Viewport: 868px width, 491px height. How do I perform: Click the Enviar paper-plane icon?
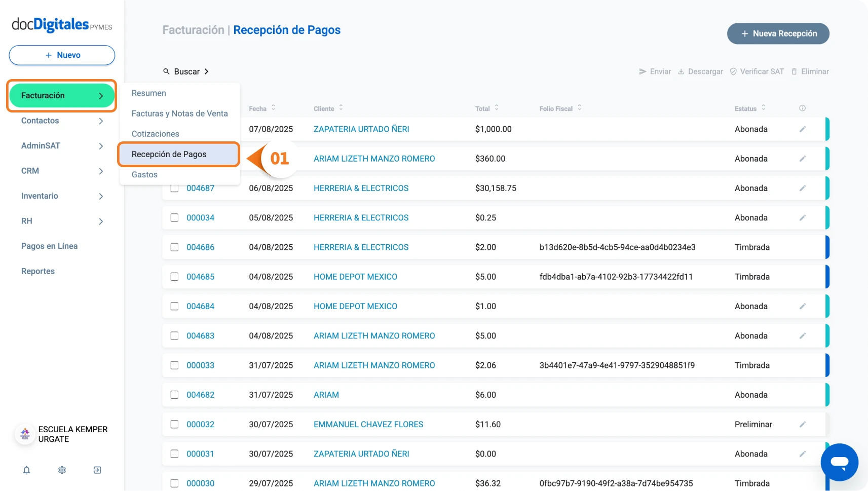[643, 71]
